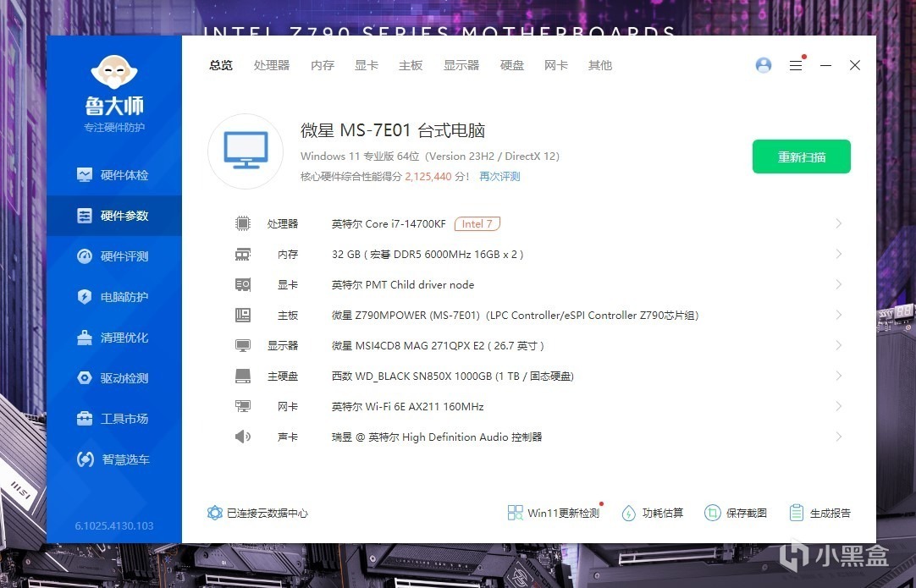916x588 pixels.
Task: Switch to the 处理器 tab
Action: pyautogui.click(x=272, y=65)
